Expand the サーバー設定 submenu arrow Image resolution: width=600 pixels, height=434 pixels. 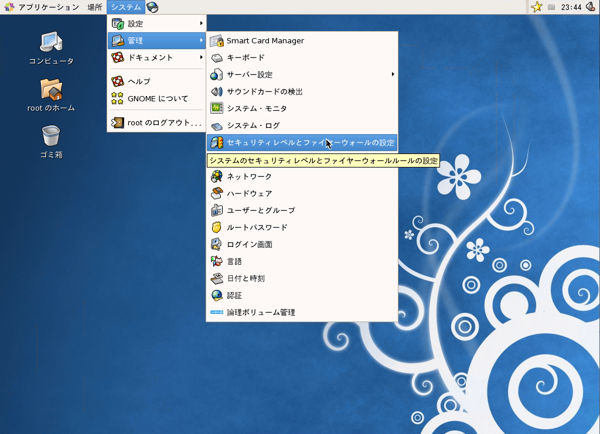[393, 74]
